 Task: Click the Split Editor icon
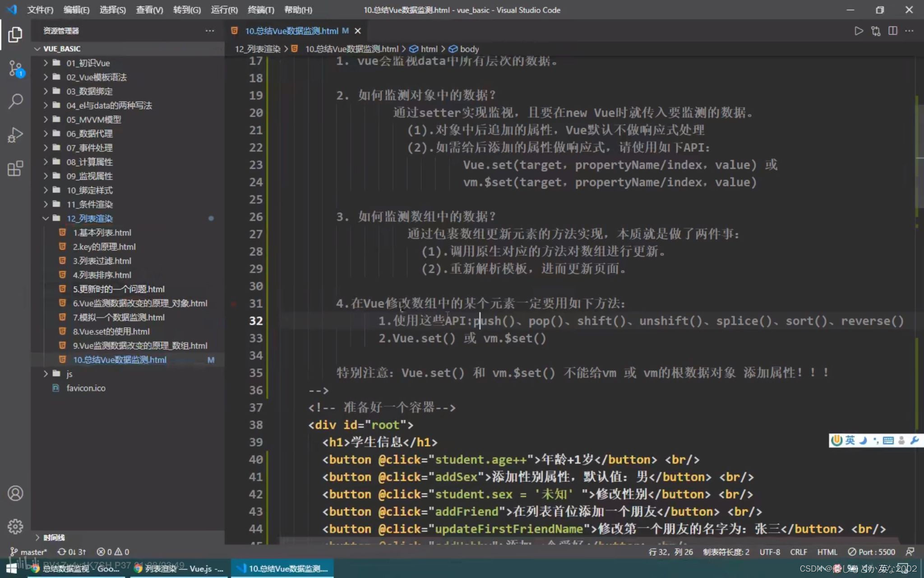point(892,31)
